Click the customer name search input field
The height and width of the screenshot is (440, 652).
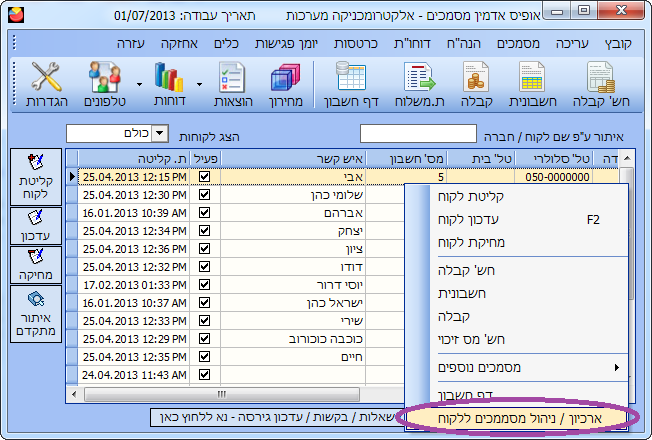click(418, 134)
